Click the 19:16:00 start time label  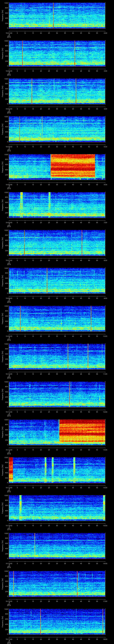tap(9, 601)
